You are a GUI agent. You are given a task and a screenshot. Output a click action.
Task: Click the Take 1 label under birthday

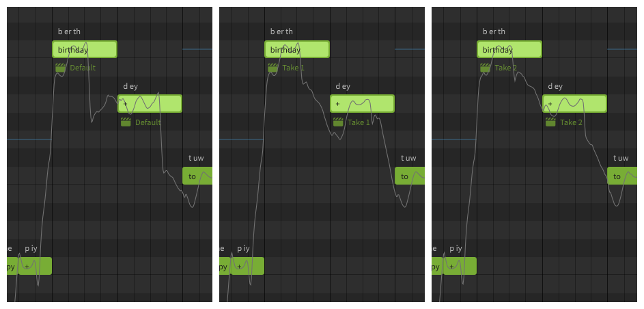pyautogui.click(x=293, y=68)
